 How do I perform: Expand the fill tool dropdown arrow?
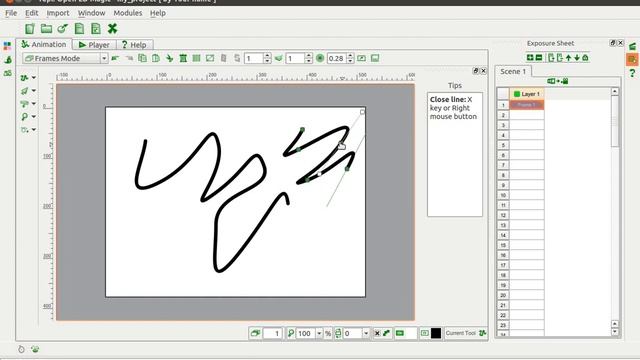tap(34, 104)
